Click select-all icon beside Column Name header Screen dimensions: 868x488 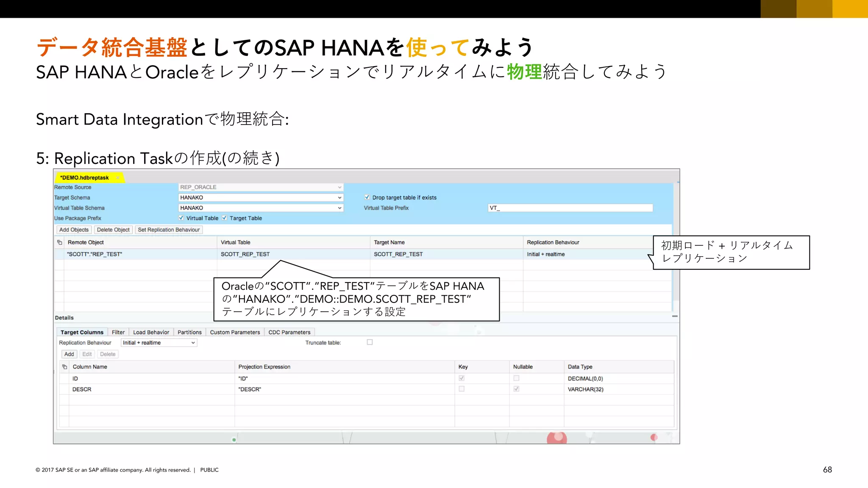pos(65,367)
